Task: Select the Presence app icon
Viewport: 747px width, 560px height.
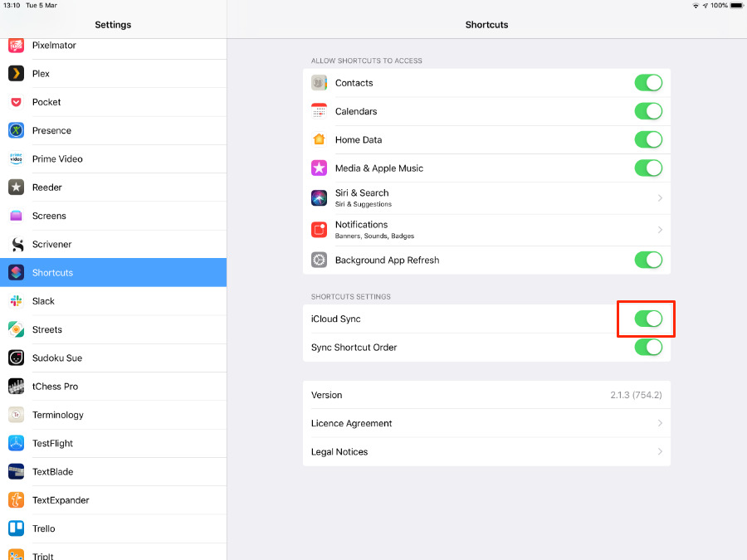Action: [17, 130]
